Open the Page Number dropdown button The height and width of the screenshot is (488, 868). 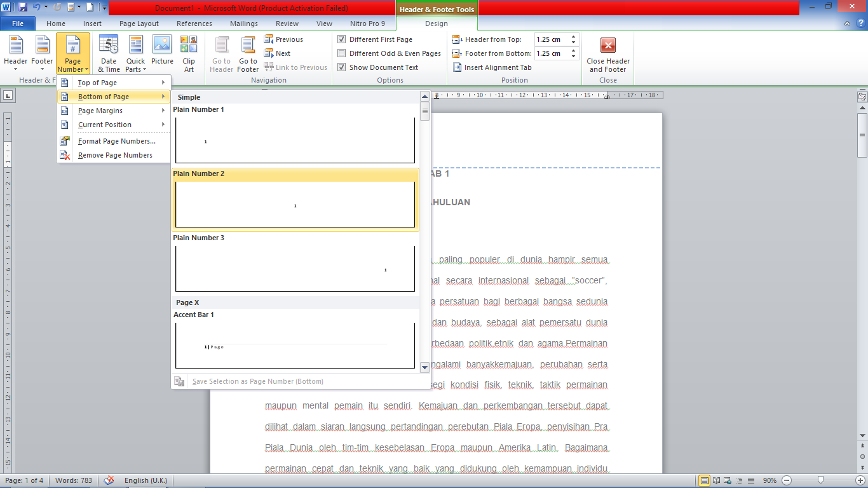click(73, 53)
